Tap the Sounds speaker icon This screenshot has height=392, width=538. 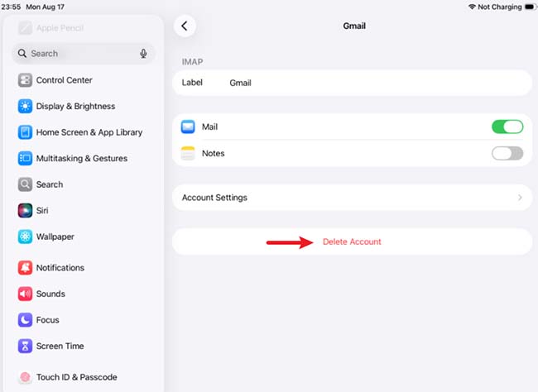[x=25, y=294]
